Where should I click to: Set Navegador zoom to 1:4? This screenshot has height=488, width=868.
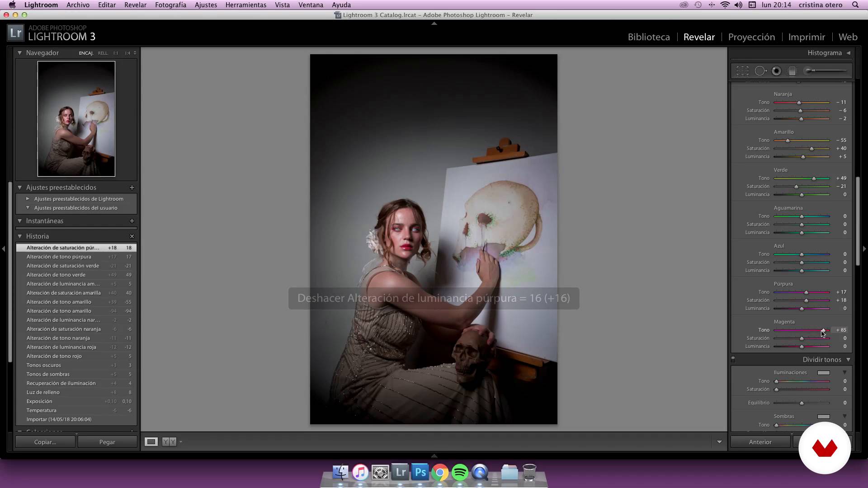(x=127, y=53)
